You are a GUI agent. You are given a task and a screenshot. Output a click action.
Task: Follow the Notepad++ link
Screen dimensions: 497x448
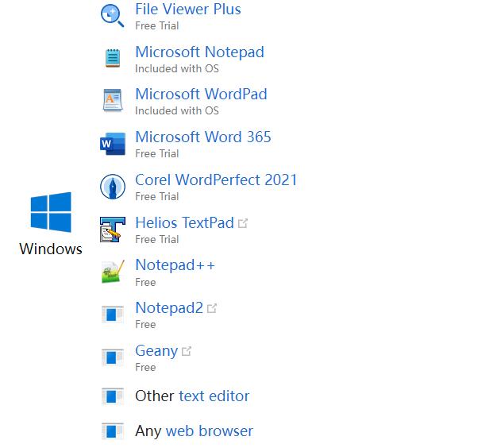(175, 265)
